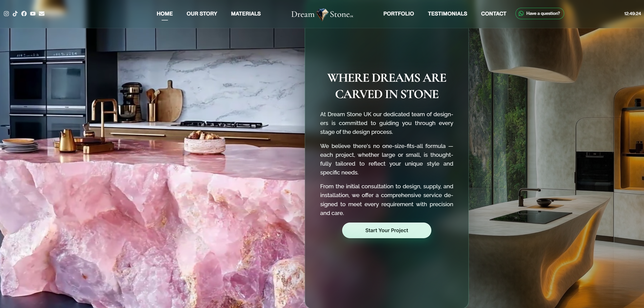Visit the Facebook page icon
Screen dimensions: 644x308
click(x=24, y=14)
